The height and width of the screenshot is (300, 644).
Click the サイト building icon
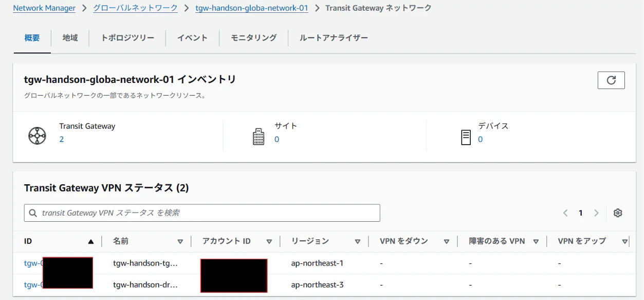click(x=259, y=136)
